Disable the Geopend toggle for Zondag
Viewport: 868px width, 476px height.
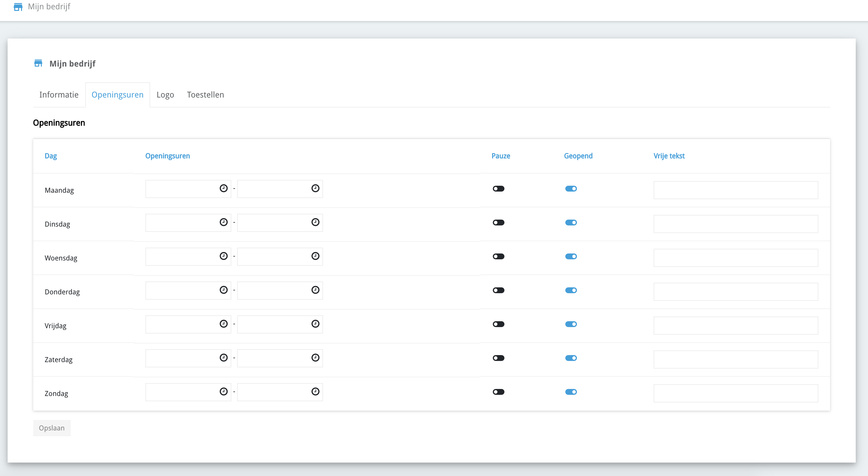[x=571, y=392]
